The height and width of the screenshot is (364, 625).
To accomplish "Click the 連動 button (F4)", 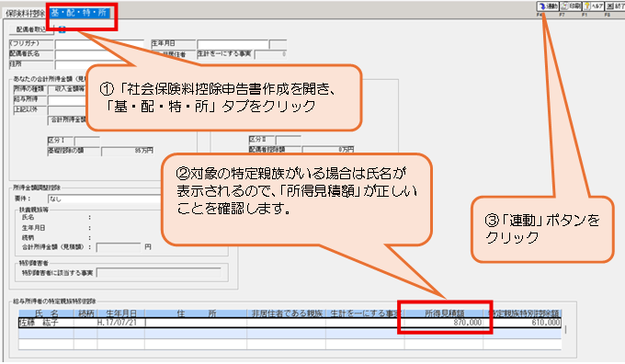I will click(548, 6).
